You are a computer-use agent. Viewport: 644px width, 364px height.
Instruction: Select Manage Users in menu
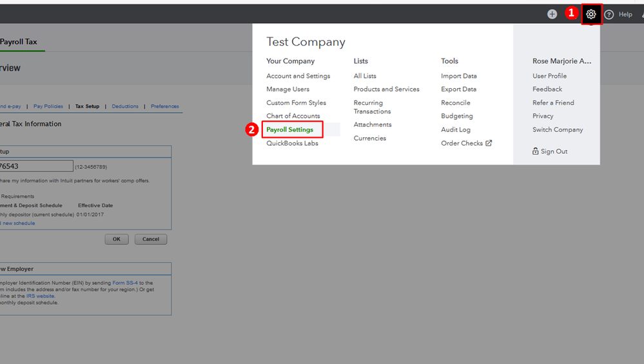point(288,90)
